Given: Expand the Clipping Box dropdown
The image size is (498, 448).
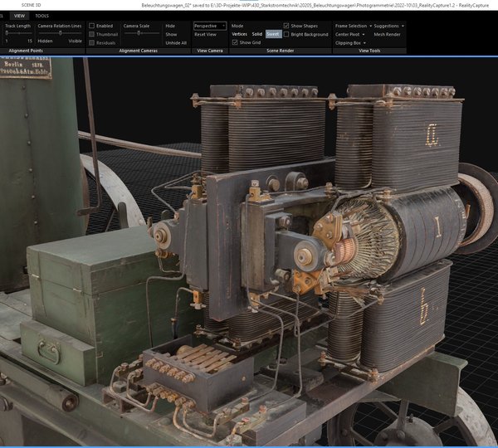Looking at the screenshot, I should tap(350, 43).
